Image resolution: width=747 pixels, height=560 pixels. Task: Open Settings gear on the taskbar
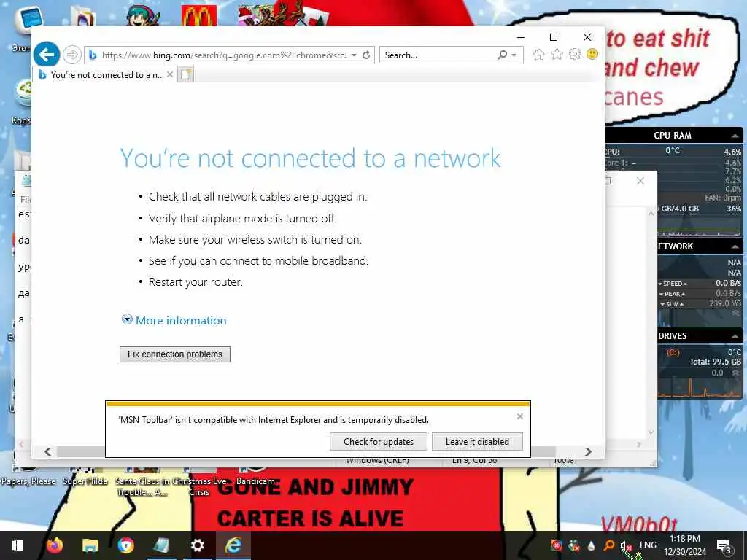coord(197,545)
